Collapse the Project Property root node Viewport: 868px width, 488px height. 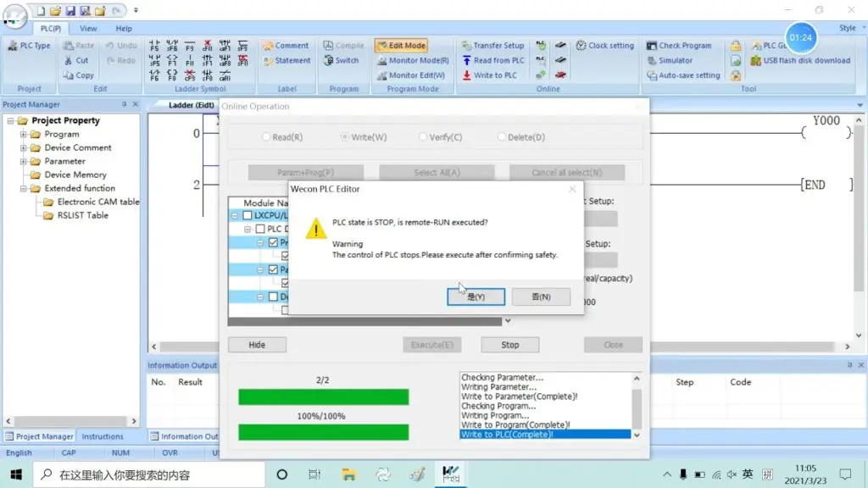10,120
